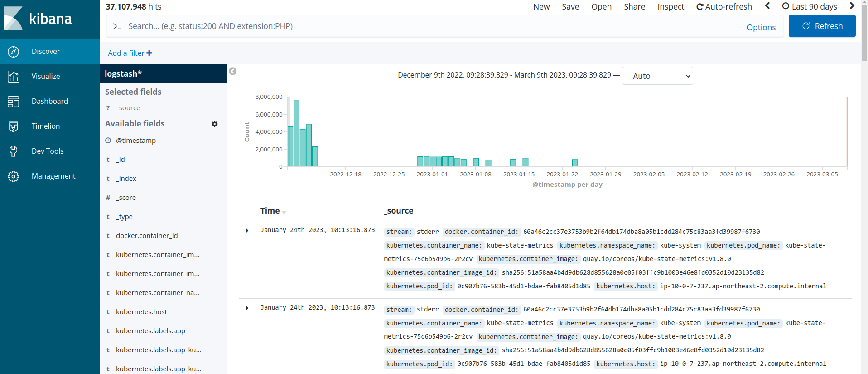Click the @timestamp clock type icon
This screenshot has height=374, width=868.
click(108, 141)
